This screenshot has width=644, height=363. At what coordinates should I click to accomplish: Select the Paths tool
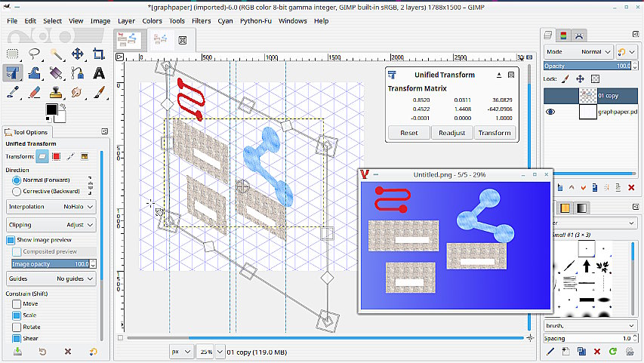click(77, 73)
